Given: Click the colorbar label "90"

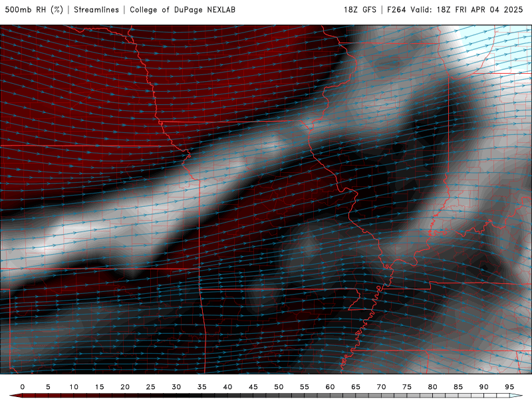Looking at the screenshot, I should [x=483, y=387].
